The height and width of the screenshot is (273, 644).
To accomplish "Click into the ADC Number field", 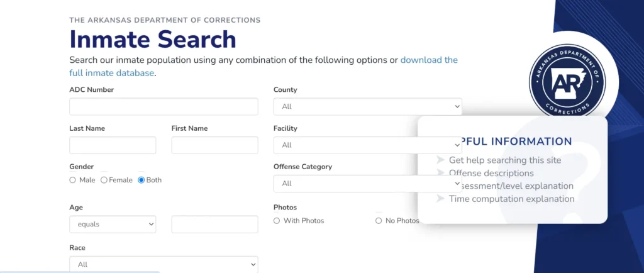I will (x=164, y=106).
